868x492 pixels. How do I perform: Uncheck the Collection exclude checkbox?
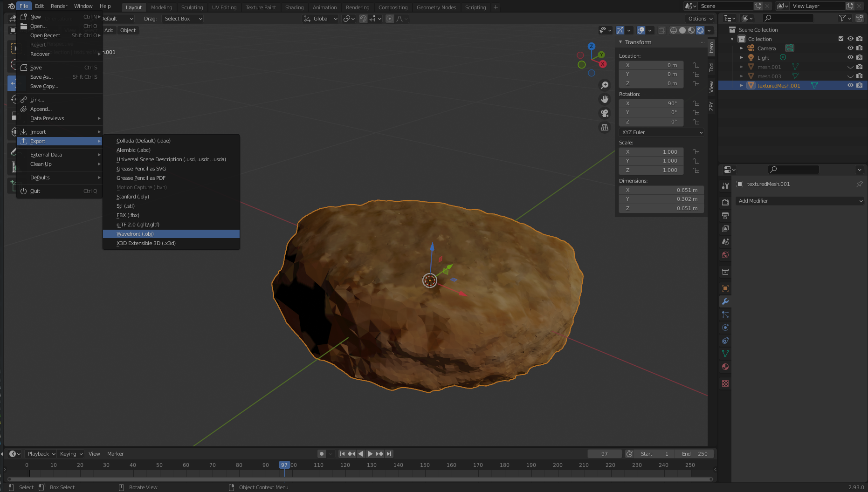point(841,39)
